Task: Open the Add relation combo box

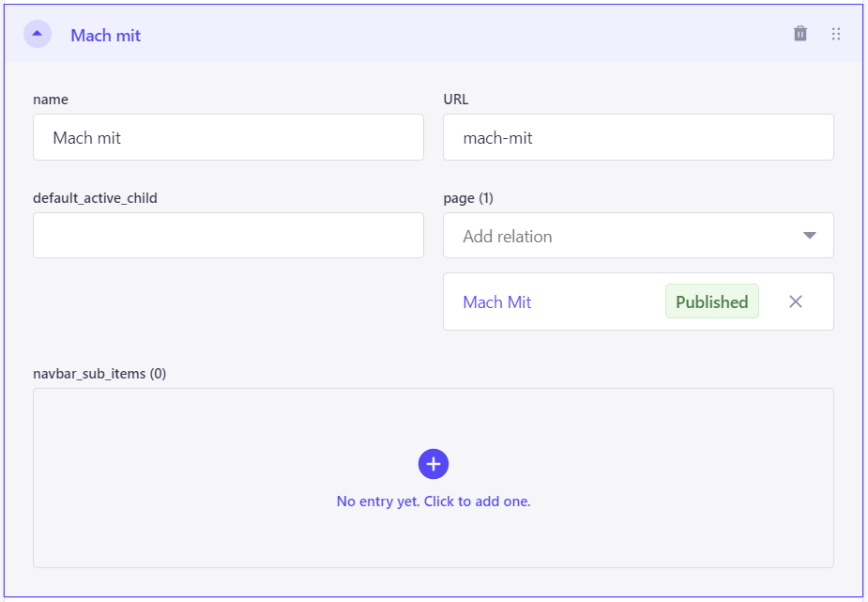Action: (x=638, y=236)
